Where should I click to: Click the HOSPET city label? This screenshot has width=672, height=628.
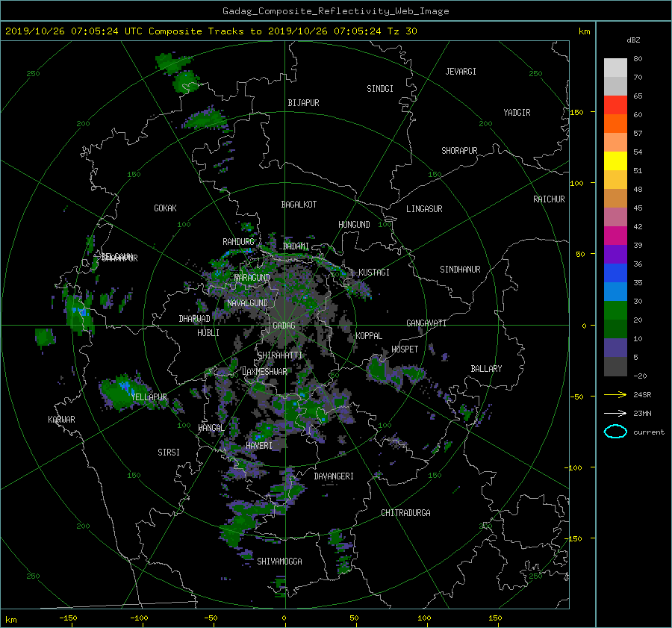405,349
